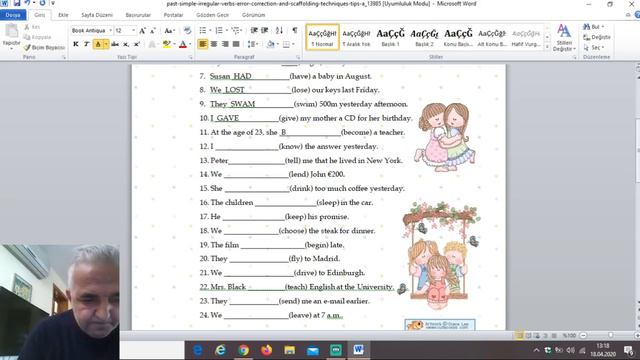Switch to Sayfa Düzeni tab

click(x=97, y=15)
